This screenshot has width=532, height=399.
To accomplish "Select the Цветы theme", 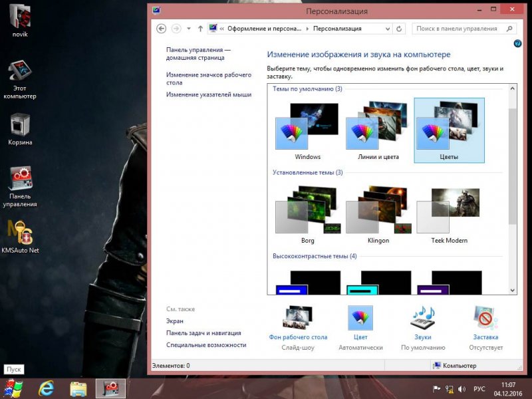I will [x=449, y=130].
